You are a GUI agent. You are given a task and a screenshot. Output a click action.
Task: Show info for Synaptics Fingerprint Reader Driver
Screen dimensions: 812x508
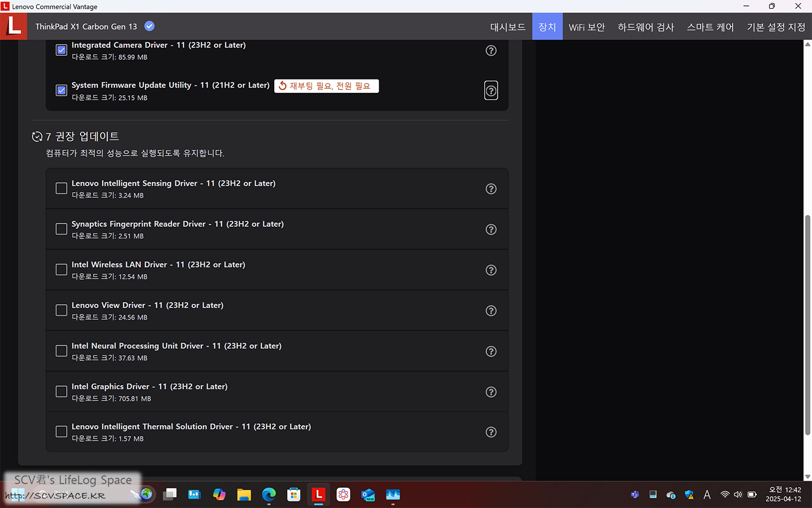(x=491, y=229)
